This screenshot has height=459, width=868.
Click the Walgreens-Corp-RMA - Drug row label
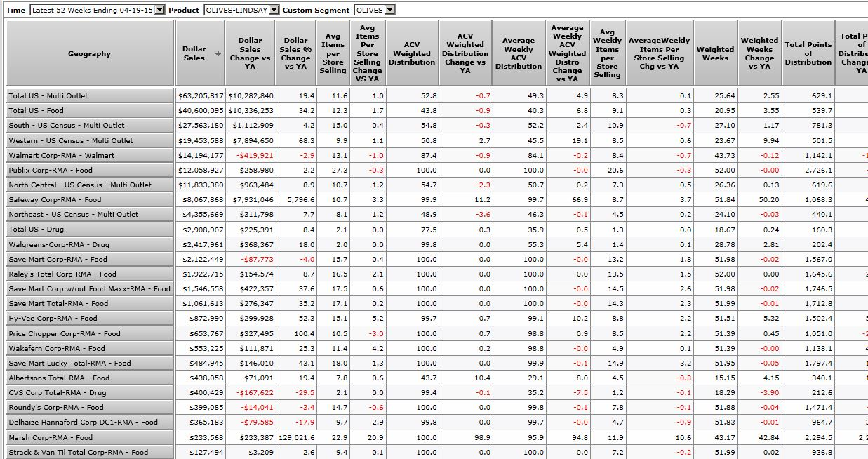tap(59, 245)
